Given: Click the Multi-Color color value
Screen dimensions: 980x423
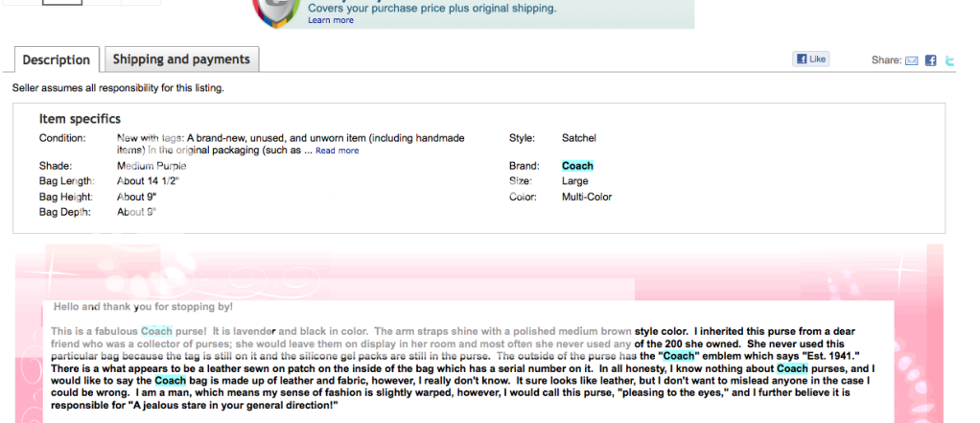Looking at the screenshot, I should coord(587,197).
